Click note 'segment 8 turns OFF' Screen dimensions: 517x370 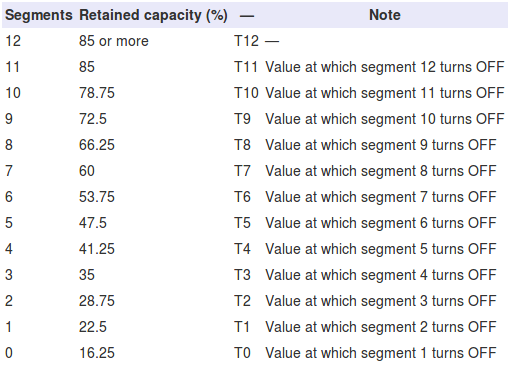pyautogui.click(x=381, y=171)
